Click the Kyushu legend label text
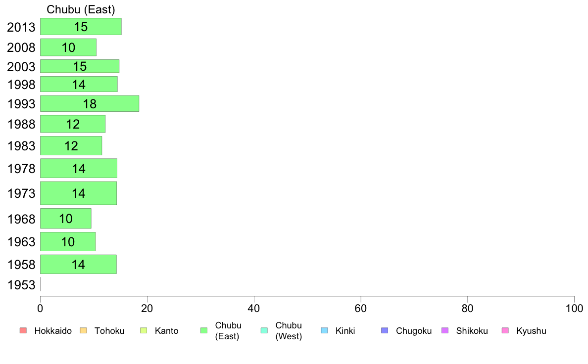Viewport: 588px width, 364px height. 531,331
